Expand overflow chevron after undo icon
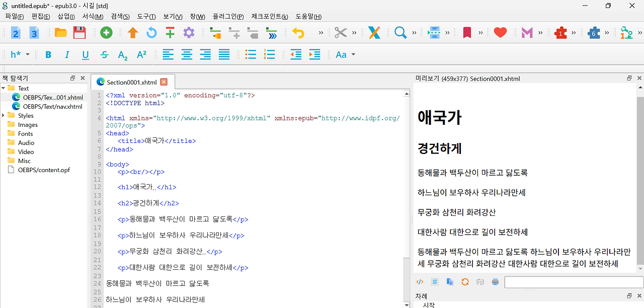 (x=321, y=33)
